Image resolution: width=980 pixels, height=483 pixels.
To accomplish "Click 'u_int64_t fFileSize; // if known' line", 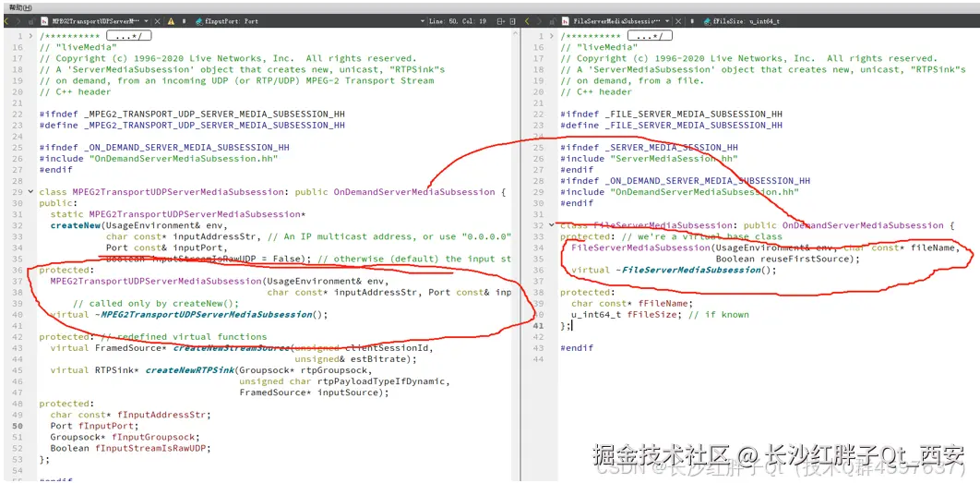I will coord(660,314).
